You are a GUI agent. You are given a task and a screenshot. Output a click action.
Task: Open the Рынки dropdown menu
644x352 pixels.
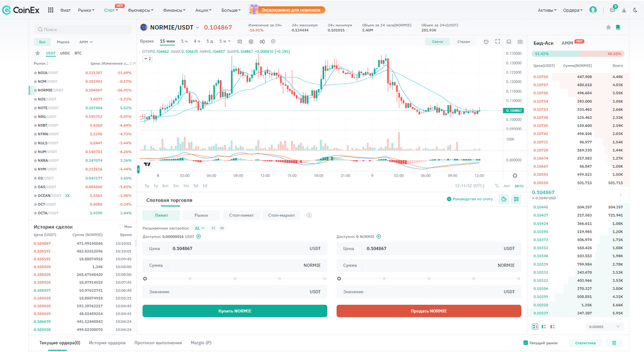point(86,10)
